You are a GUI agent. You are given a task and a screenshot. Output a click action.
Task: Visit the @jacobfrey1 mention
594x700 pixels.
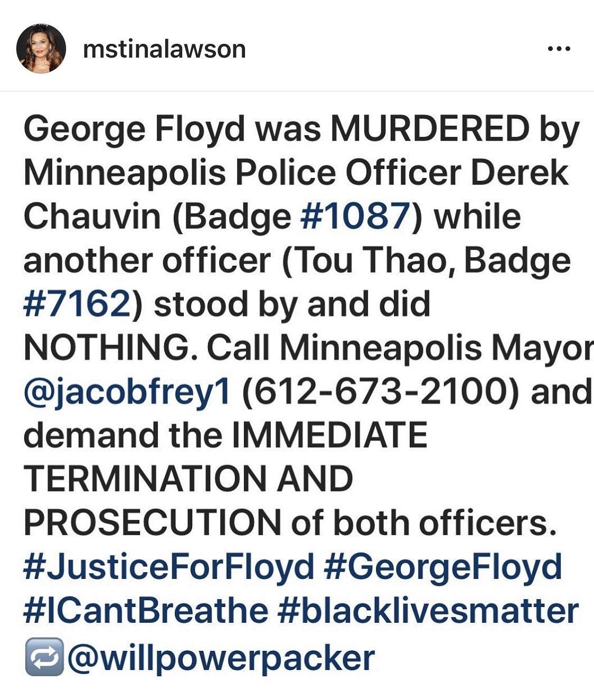click(127, 393)
